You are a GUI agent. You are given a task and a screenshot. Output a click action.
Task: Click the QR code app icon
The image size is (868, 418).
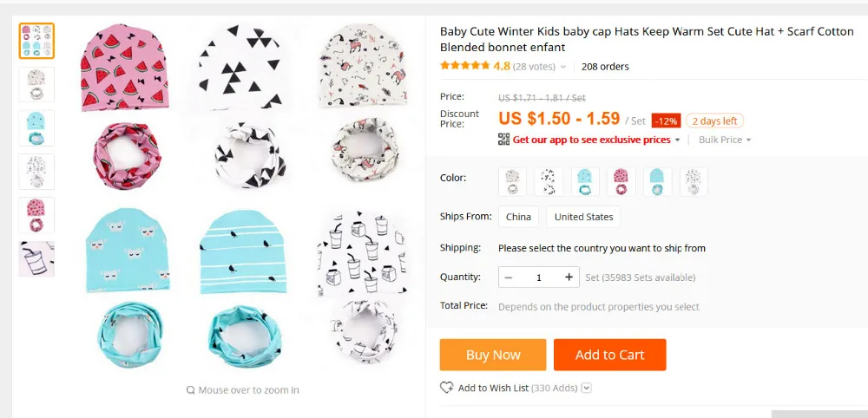tap(503, 140)
